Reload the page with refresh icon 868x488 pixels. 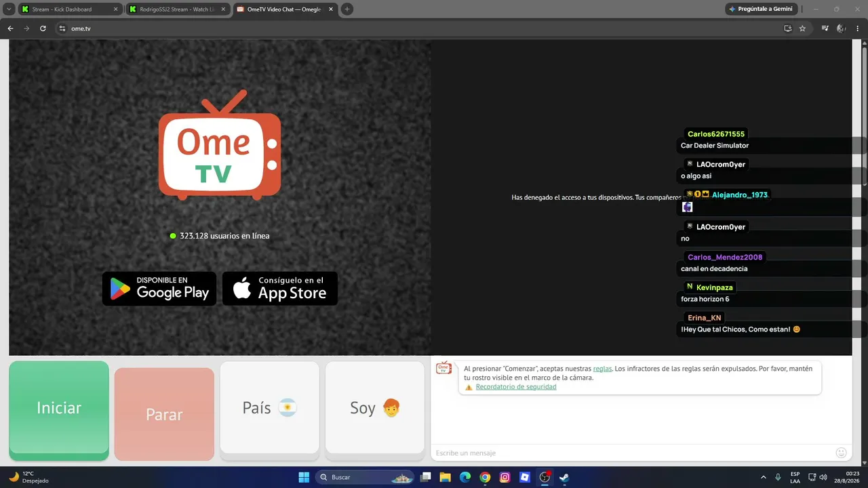coord(43,28)
